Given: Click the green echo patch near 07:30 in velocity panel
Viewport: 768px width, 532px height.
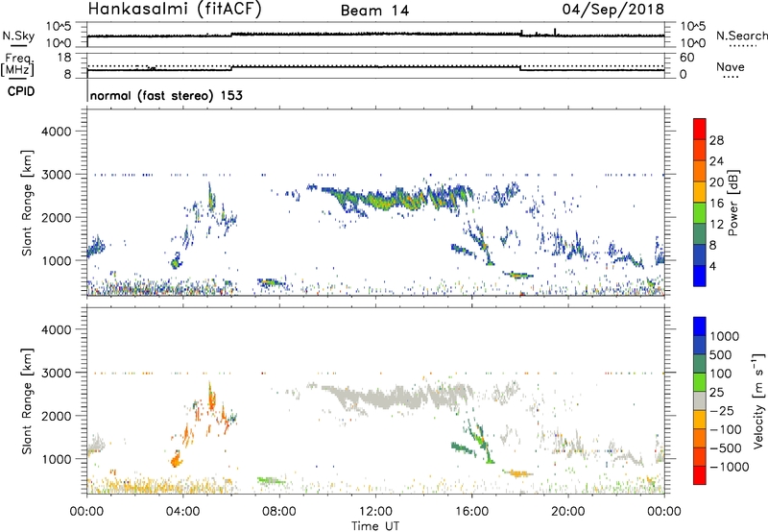Looking at the screenshot, I should 271,480.
